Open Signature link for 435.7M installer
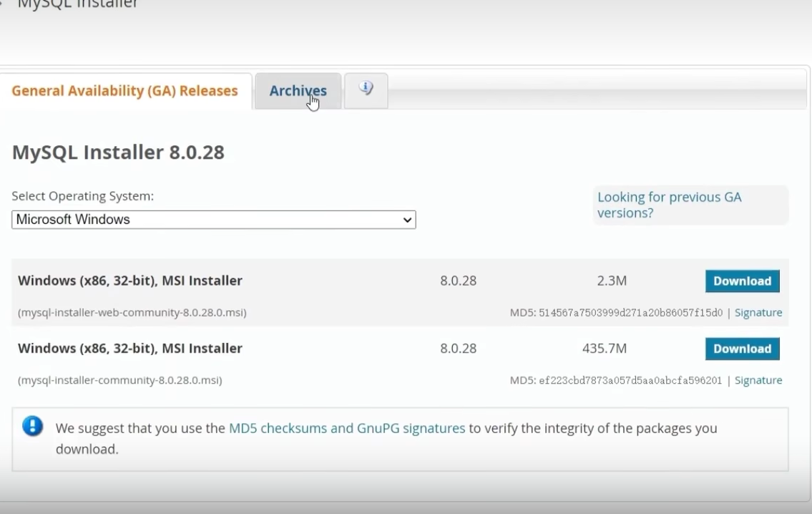Viewport: 812px width, 514px height. click(x=758, y=380)
